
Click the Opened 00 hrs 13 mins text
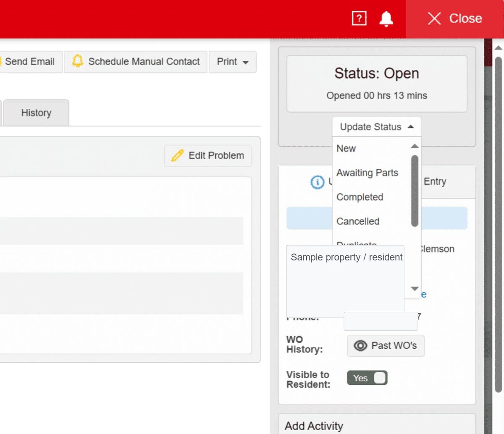click(377, 96)
